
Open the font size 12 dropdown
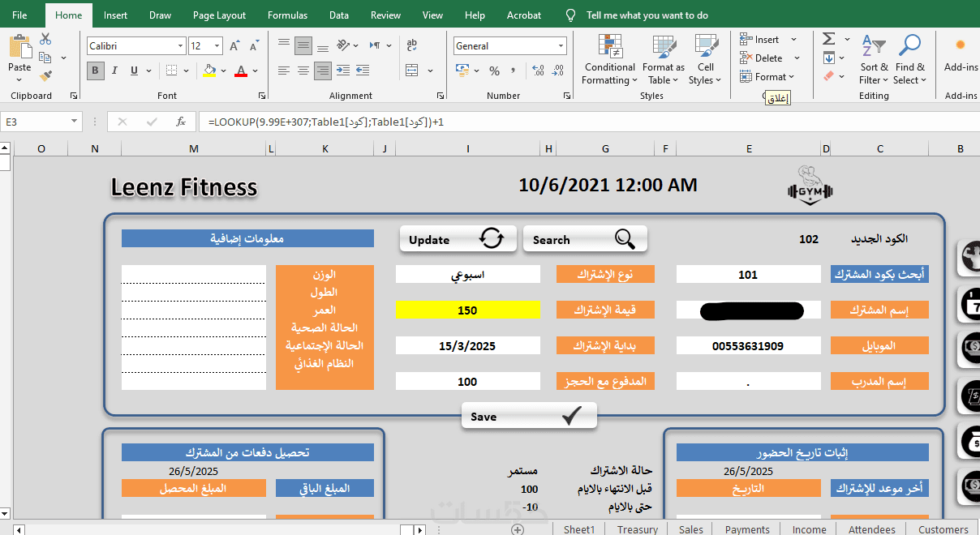[217, 46]
